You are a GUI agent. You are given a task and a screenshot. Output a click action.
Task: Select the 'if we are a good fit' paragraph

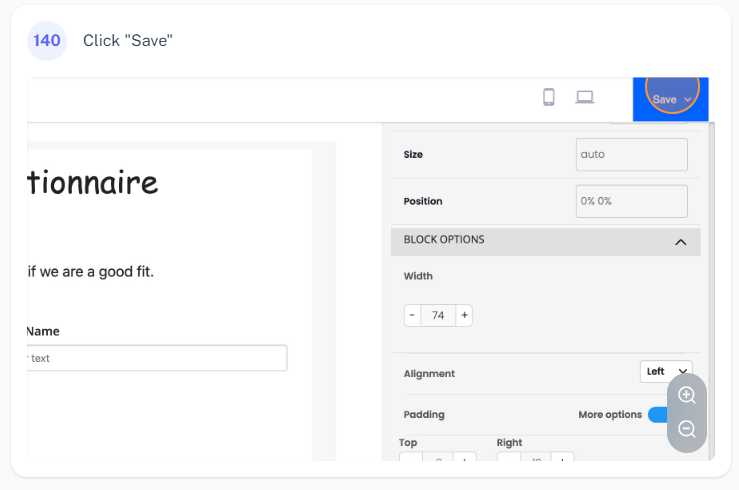tap(90, 271)
